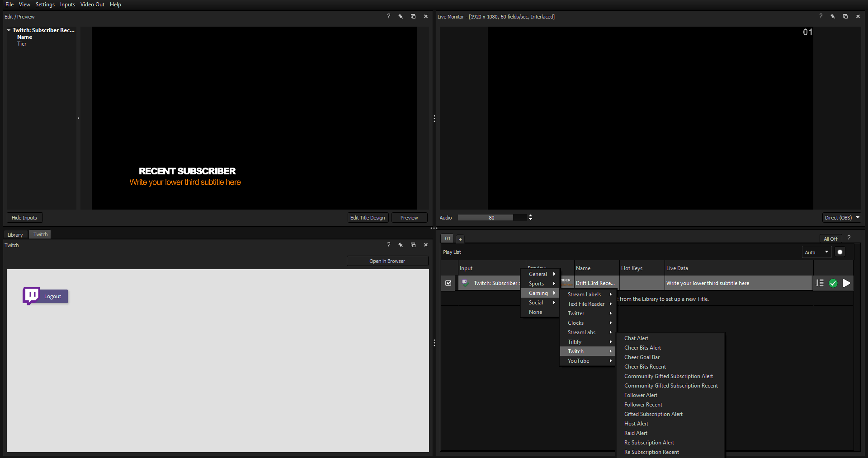Select Community Gifted Subscription Alert entry
The width and height of the screenshot is (868, 458).
point(670,376)
